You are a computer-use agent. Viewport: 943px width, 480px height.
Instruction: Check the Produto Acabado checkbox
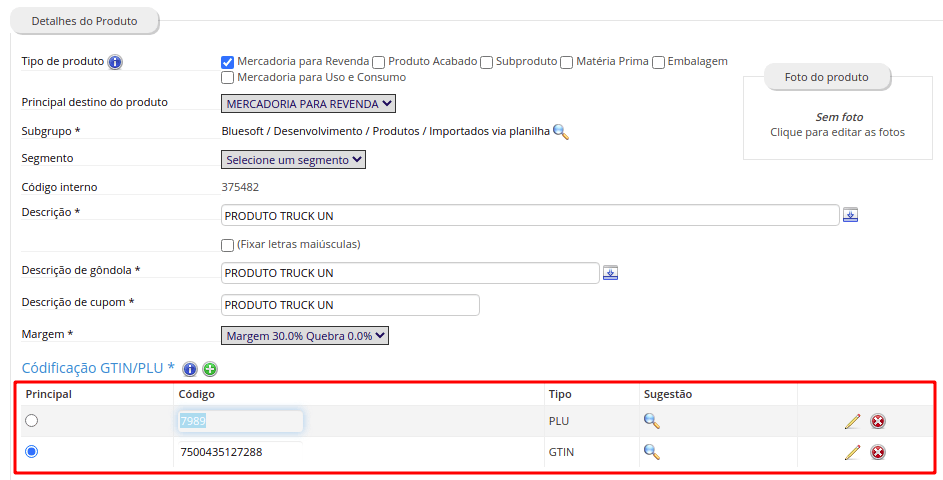(378, 62)
